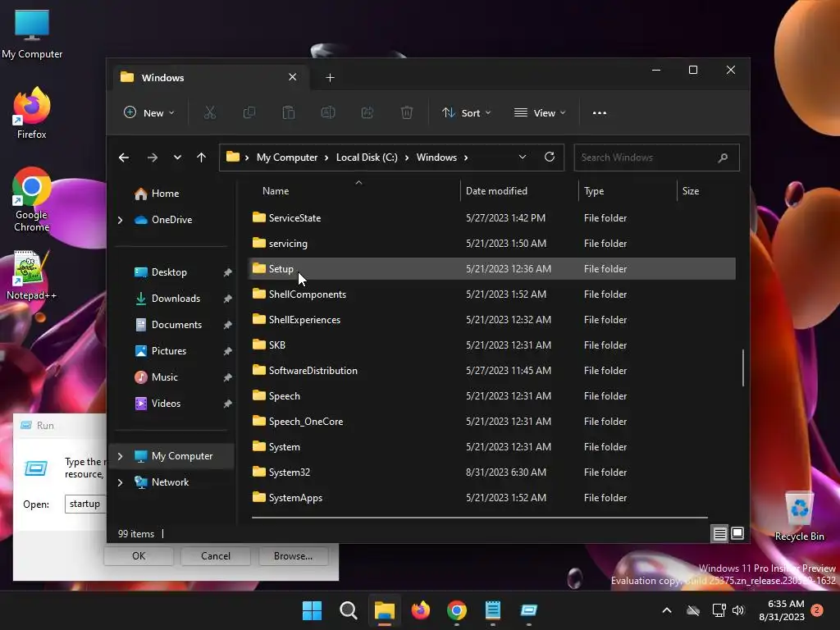Click the volume speaker tray icon
The image size is (840, 630).
738,610
